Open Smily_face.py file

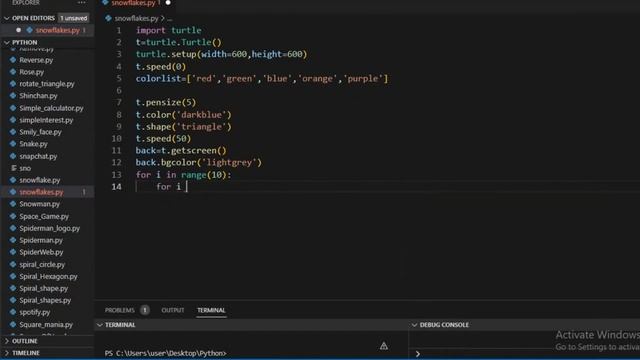[x=40, y=132]
